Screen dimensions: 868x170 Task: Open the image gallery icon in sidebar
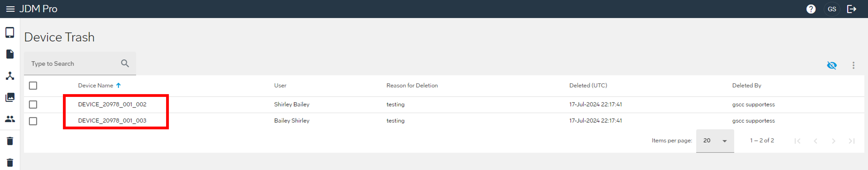10,97
